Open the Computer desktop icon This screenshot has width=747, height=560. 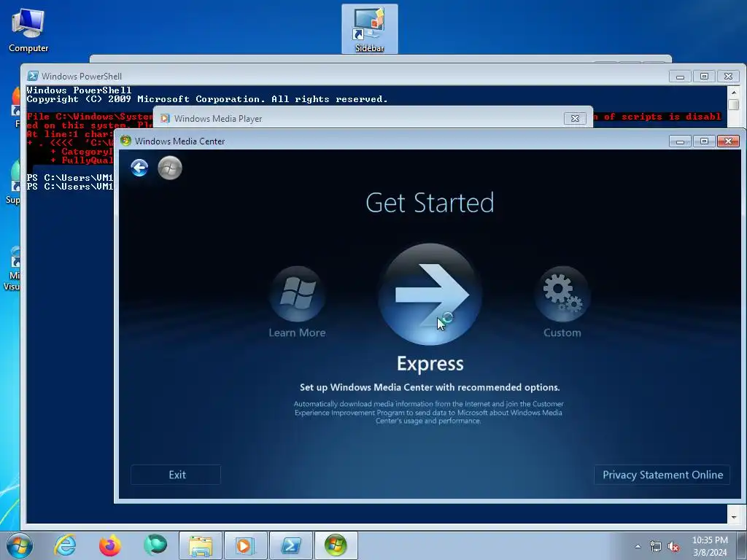[x=28, y=29]
